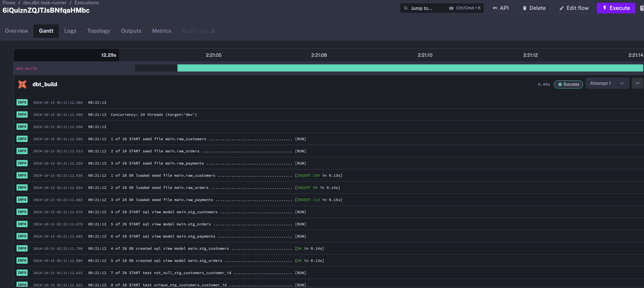Collapse the dbt_build task row label
Screen dimensions: 644x288
pos(26,68)
